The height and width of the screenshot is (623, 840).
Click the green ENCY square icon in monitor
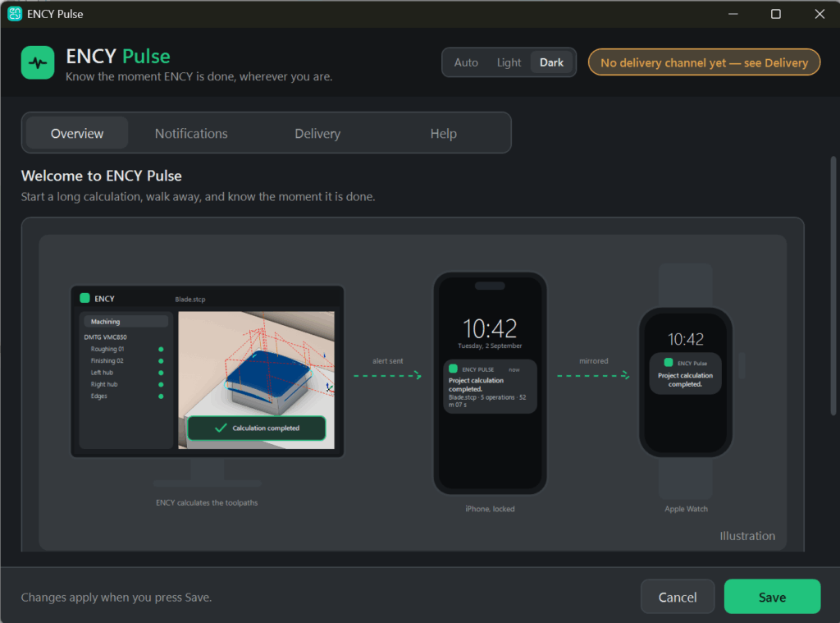84,298
